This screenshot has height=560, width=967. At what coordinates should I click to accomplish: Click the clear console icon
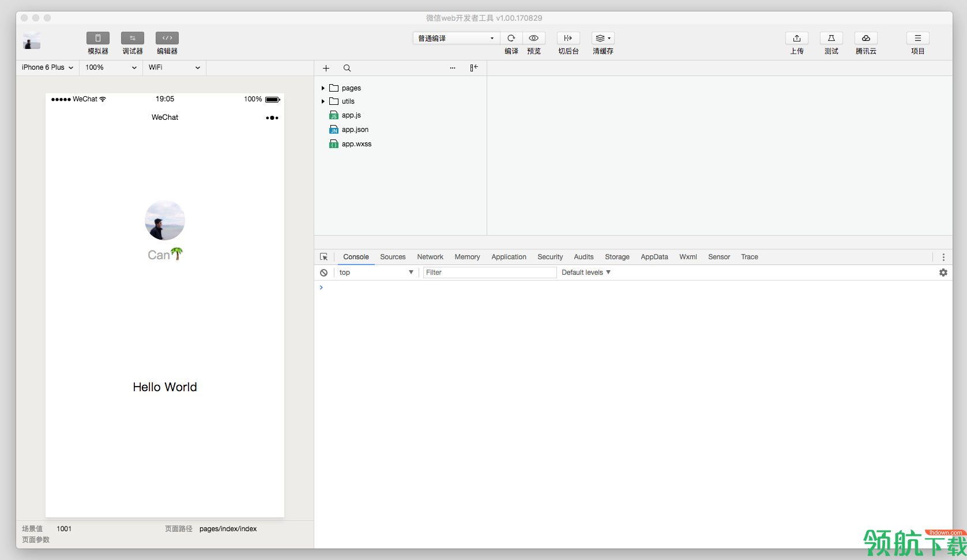click(324, 273)
